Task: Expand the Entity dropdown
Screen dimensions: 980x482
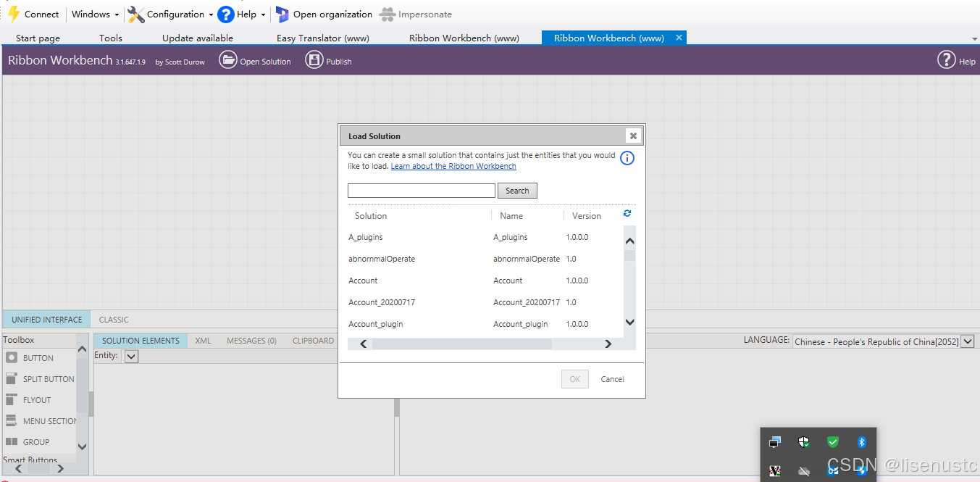Action: click(x=131, y=356)
